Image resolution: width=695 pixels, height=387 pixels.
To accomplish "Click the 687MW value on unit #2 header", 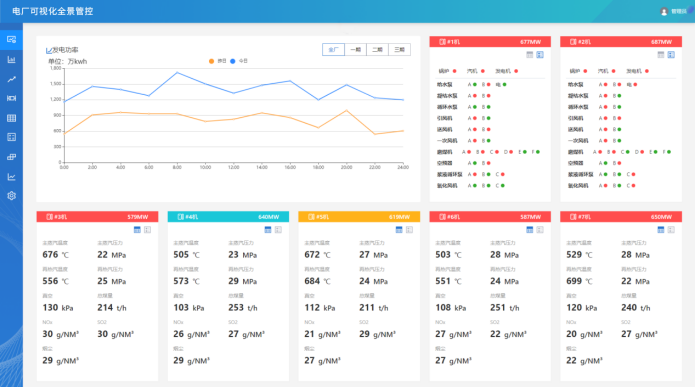I will coord(661,42).
